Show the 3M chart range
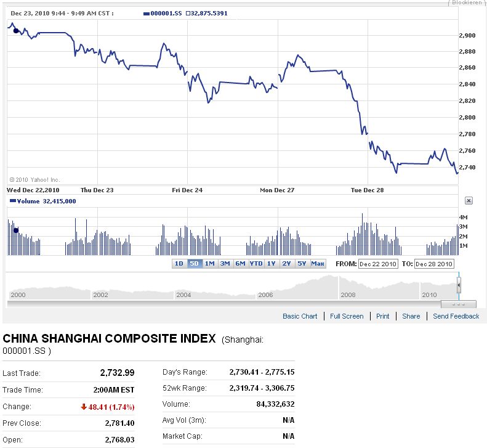This screenshot has width=487, height=448. (225, 264)
